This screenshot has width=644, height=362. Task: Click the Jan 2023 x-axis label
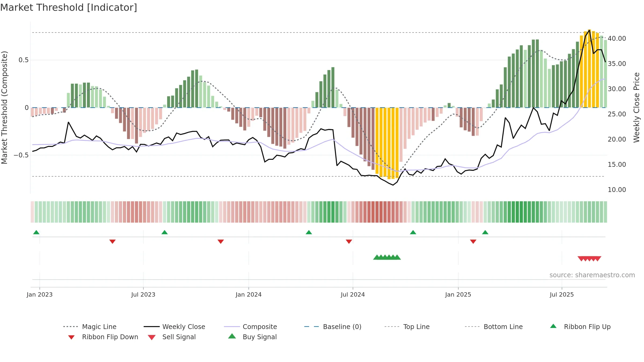pos(40,294)
